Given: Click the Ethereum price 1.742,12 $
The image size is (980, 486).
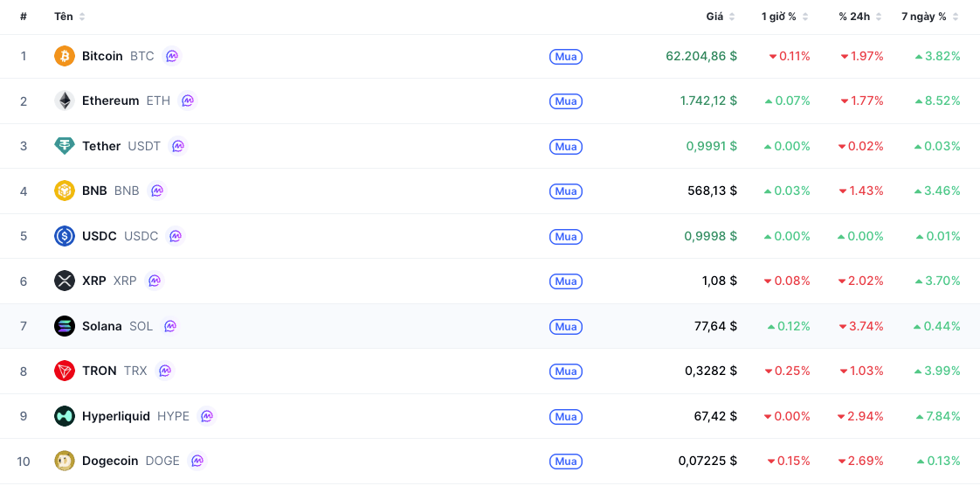Looking at the screenshot, I should point(708,101).
